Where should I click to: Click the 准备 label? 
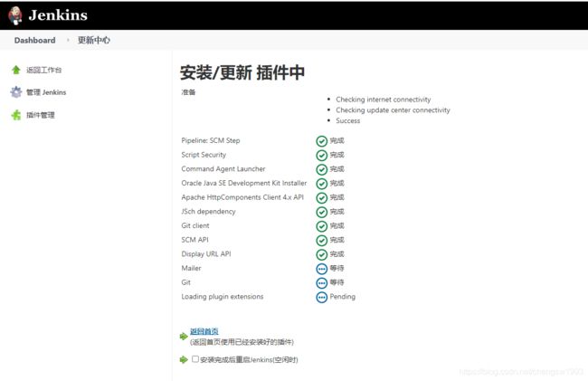188,92
